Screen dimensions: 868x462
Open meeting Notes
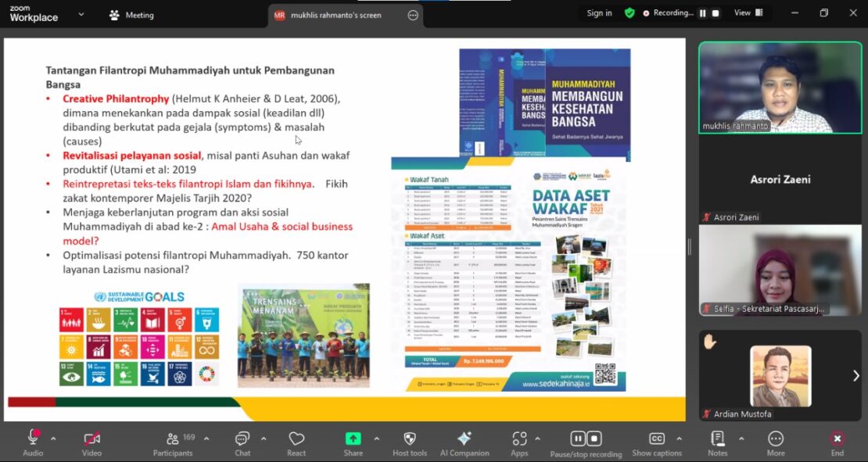pyautogui.click(x=717, y=443)
